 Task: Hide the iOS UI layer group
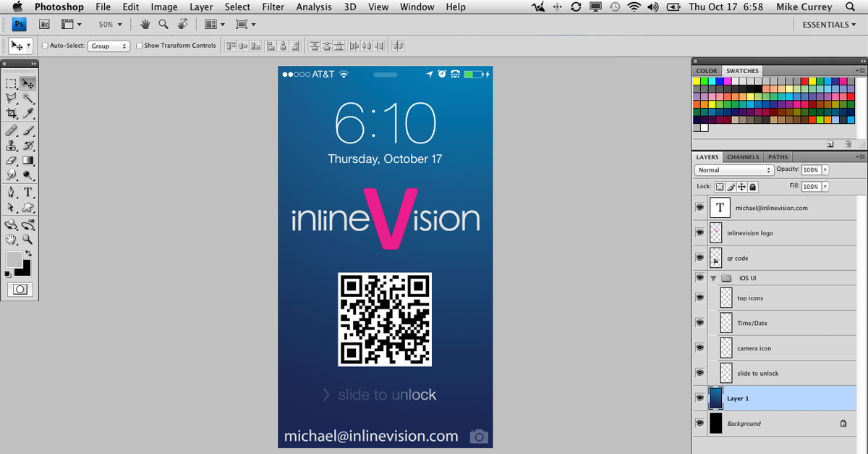pos(699,278)
